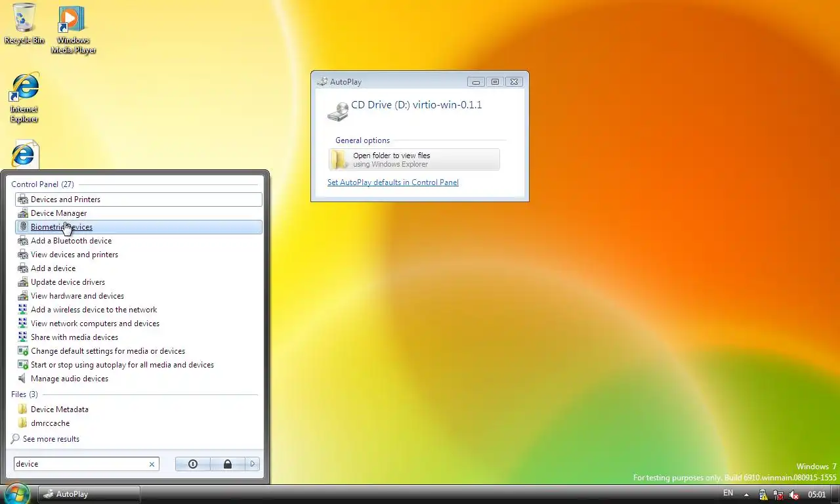Click the View network computers icon
This screenshot has height=504, width=840.
(23, 324)
